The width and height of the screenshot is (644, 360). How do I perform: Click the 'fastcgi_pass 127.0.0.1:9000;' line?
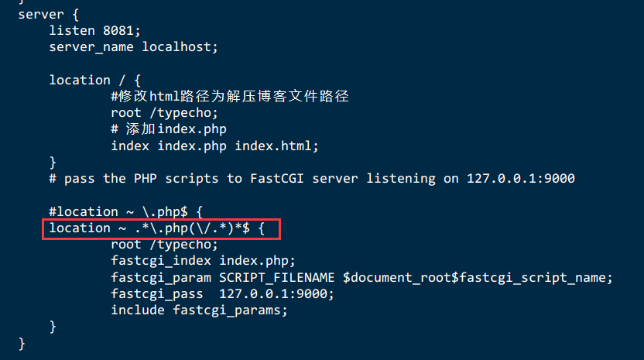pyautogui.click(x=222, y=294)
